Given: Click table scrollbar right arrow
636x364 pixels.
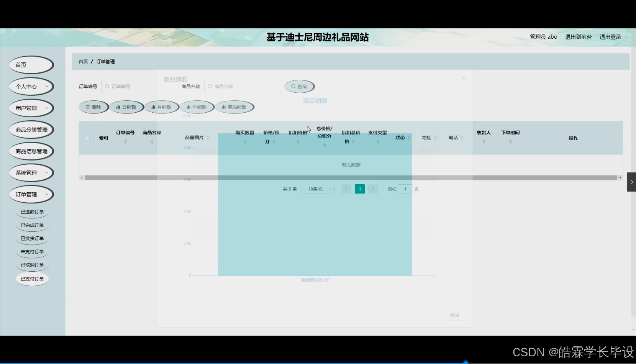Looking at the screenshot, I should pos(620,177).
